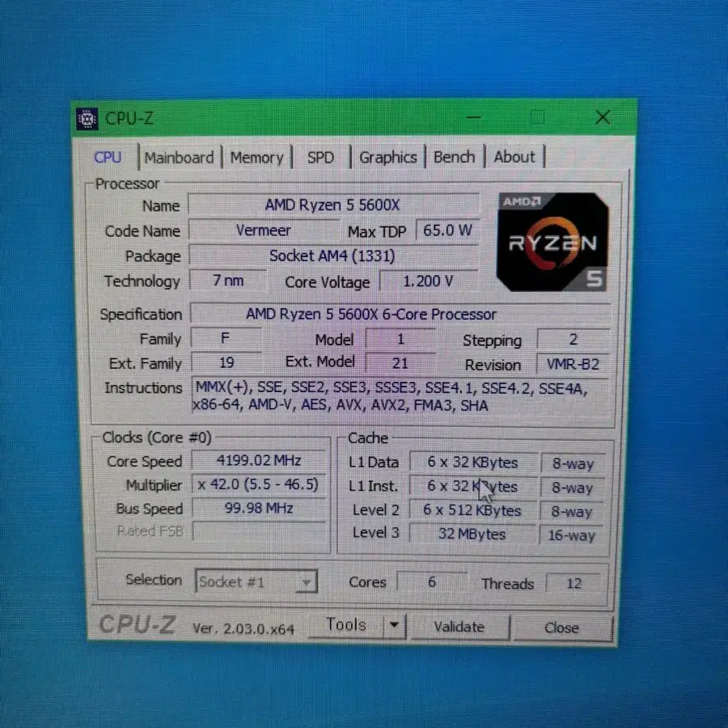Click the Core Speed value 4199.02 MHz
This screenshot has height=728, width=728.
(x=259, y=460)
